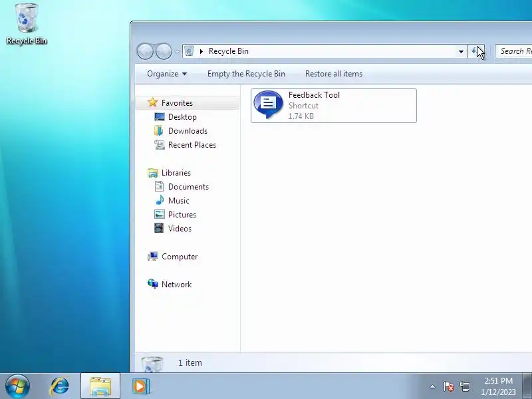Open the taskbar clock and date

pos(498,386)
